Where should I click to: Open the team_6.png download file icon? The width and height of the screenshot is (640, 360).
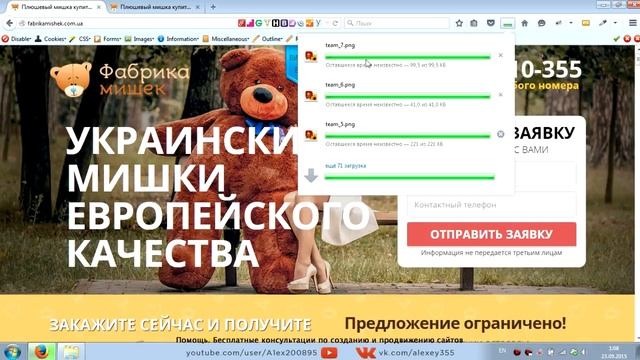(x=311, y=96)
